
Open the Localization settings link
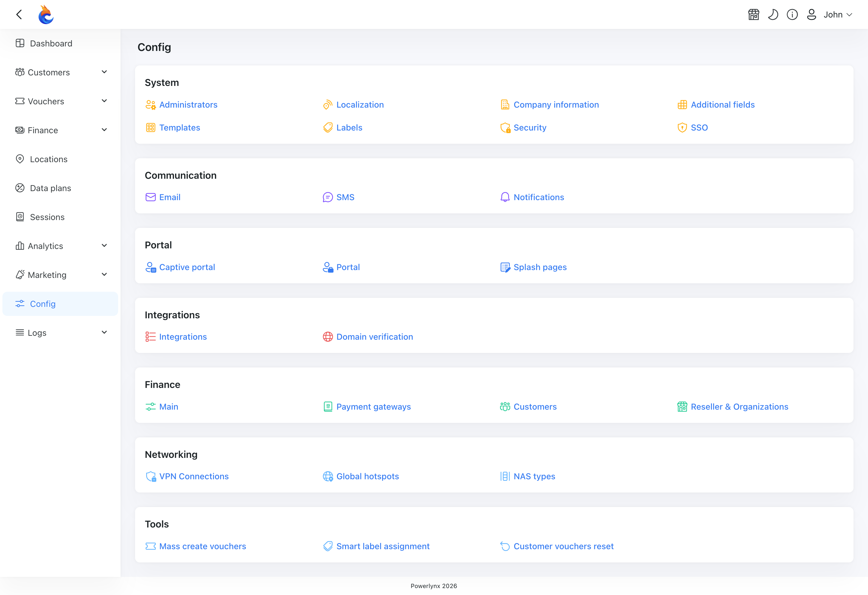tap(360, 105)
